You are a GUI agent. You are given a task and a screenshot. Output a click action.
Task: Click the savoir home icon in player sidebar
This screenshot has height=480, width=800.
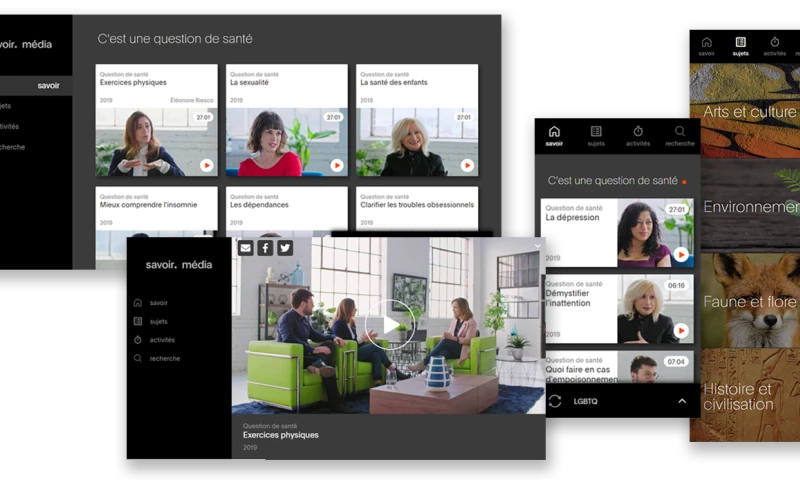pyautogui.click(x=138, y=302)
